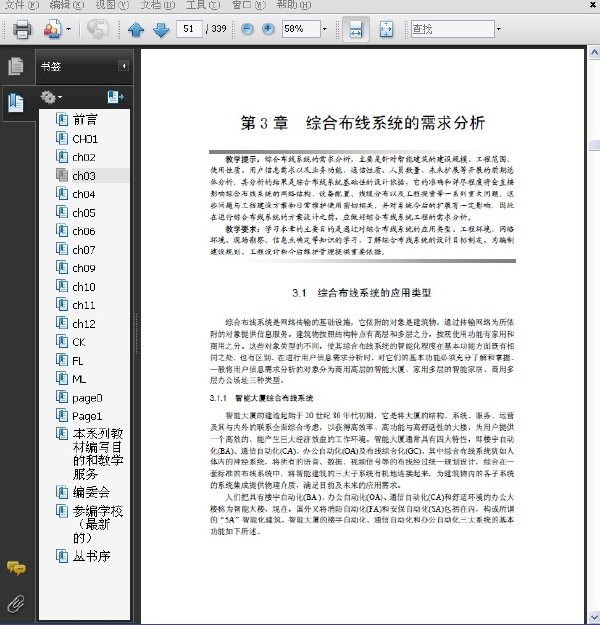Screen dimensions: 600x625
Task: Click the heading 3.1 综合布线系统的应用类型
Action: click(361, 293)
